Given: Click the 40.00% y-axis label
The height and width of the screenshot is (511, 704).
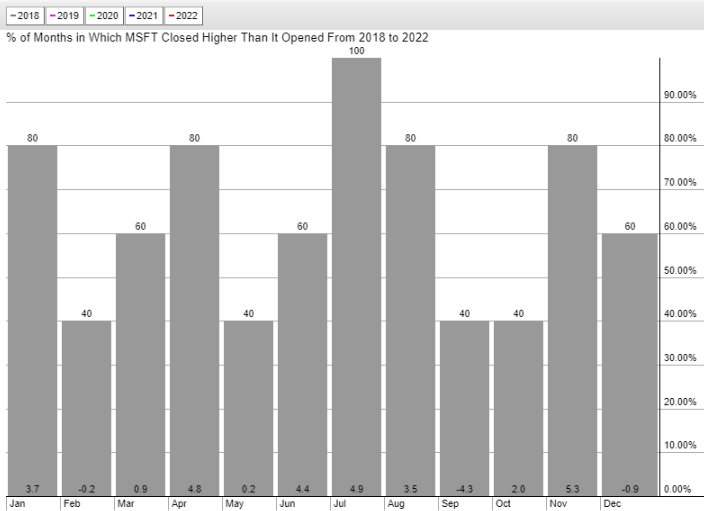Looking at the screenshot, I should (x=680, y=314).
